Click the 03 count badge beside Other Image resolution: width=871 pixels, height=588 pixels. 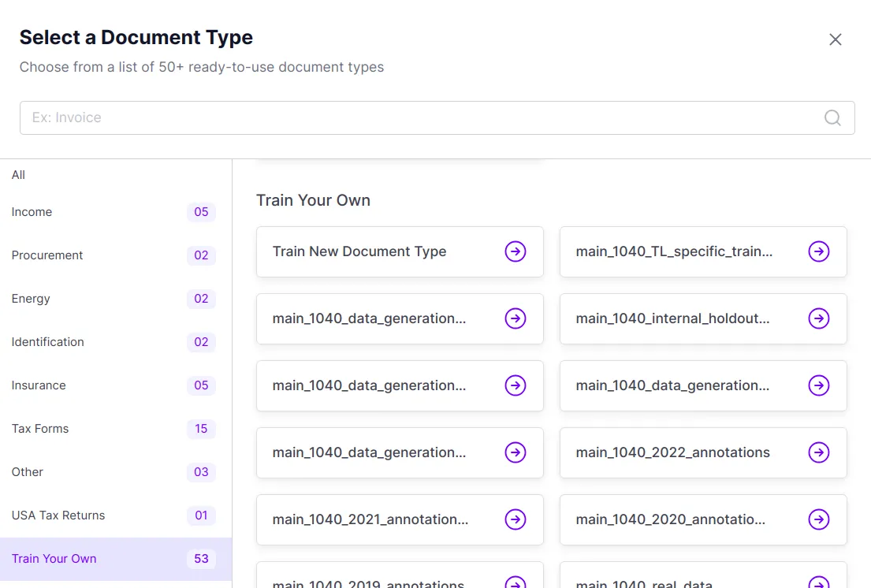(x=201, y=472)
